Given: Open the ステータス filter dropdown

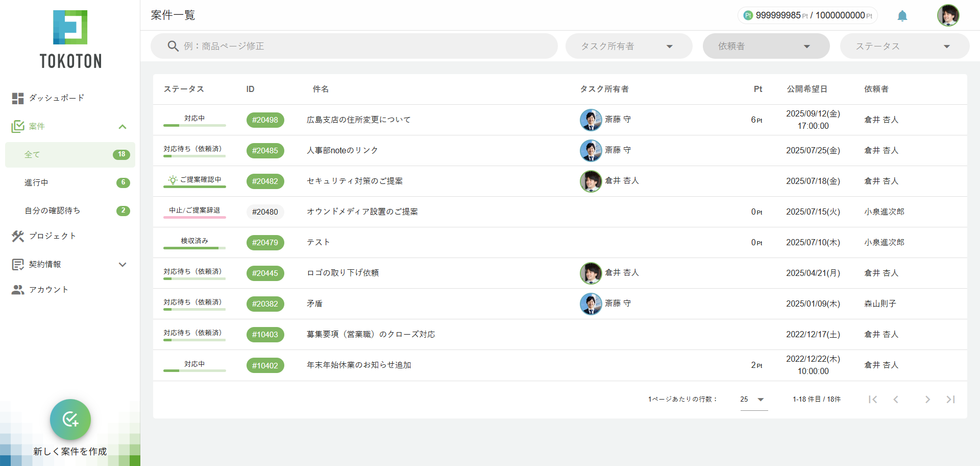Looking at the screenshot, I should [x=904, y=46].
